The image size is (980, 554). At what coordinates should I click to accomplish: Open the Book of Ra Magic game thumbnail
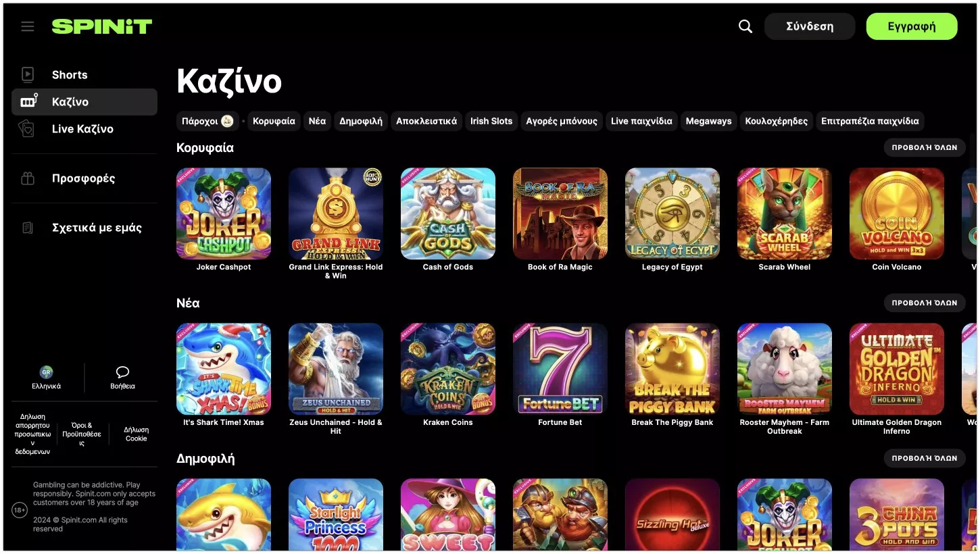[560, 213]
